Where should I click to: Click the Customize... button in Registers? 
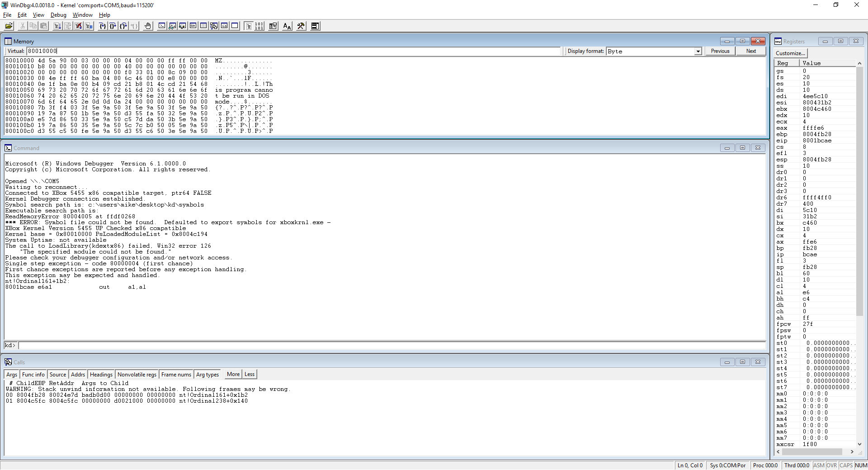click(x=790, y=53)
